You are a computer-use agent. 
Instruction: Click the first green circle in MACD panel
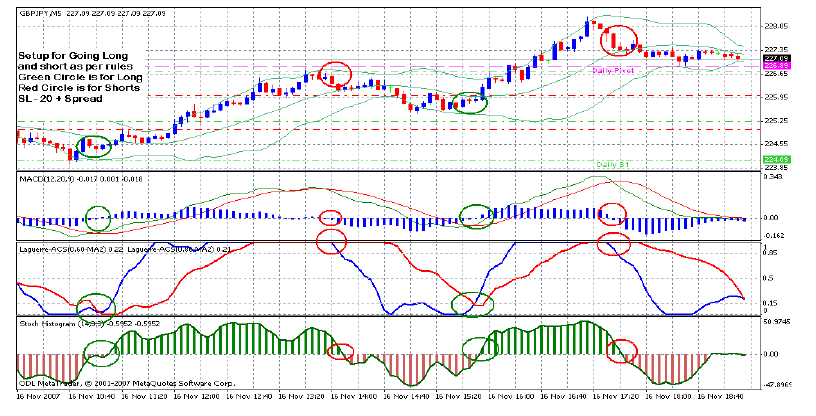[x=98, y=216]
